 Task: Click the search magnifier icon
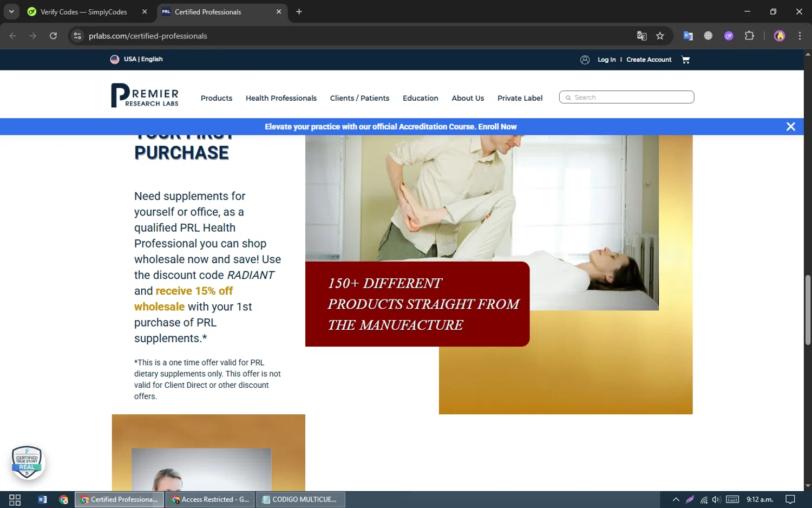click(x=568, y=97)
